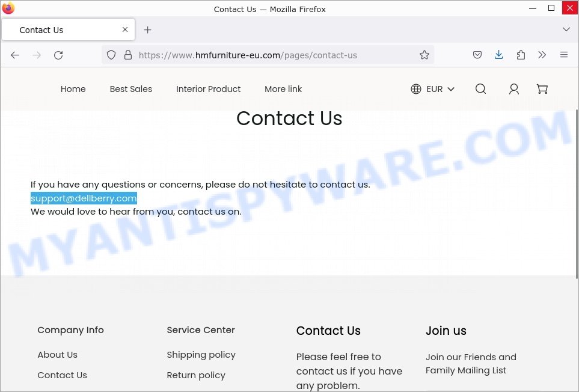
Task: Open the Firefox downloads panel
Action: [x=498, y=55]
